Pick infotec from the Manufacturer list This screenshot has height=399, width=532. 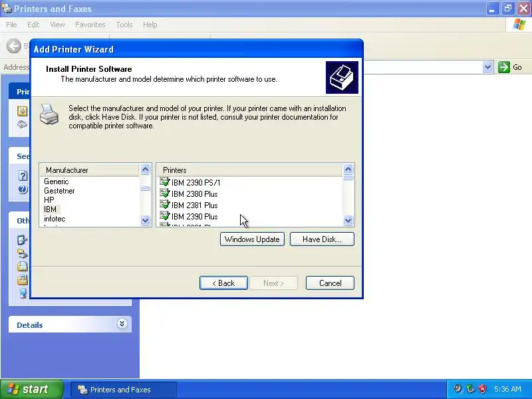click(55, 219)
